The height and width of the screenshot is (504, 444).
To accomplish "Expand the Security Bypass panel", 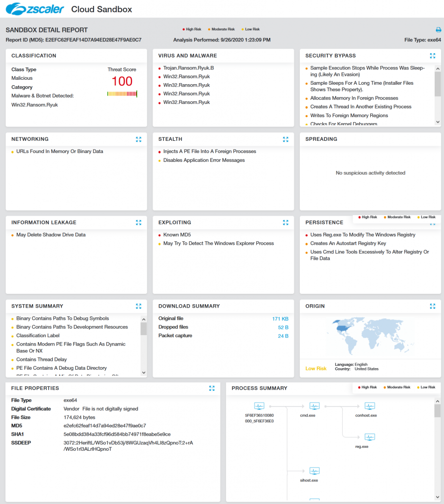I will [432, 56].
